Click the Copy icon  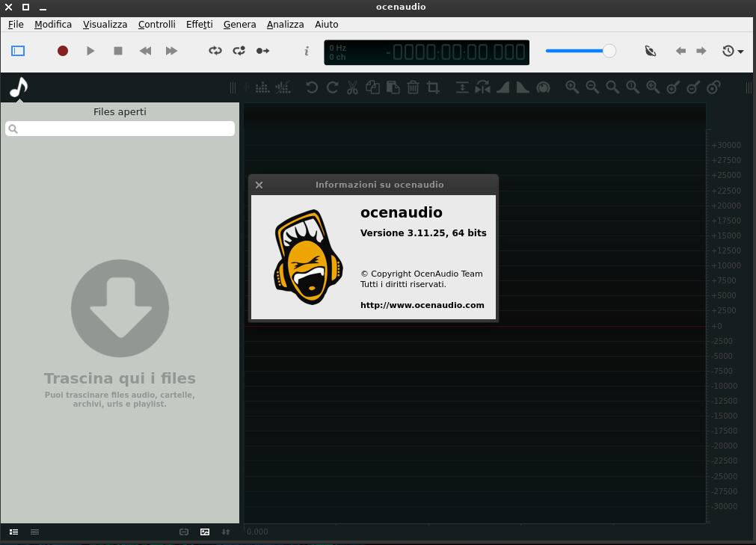click(372, 87)
